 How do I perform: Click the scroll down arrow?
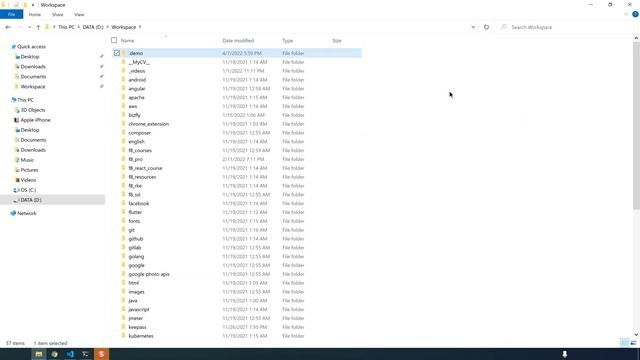(x=636, y=335)
